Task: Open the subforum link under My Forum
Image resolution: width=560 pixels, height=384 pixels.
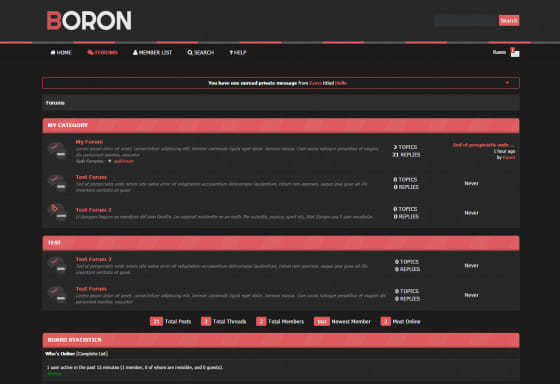Action: [124, 161]
